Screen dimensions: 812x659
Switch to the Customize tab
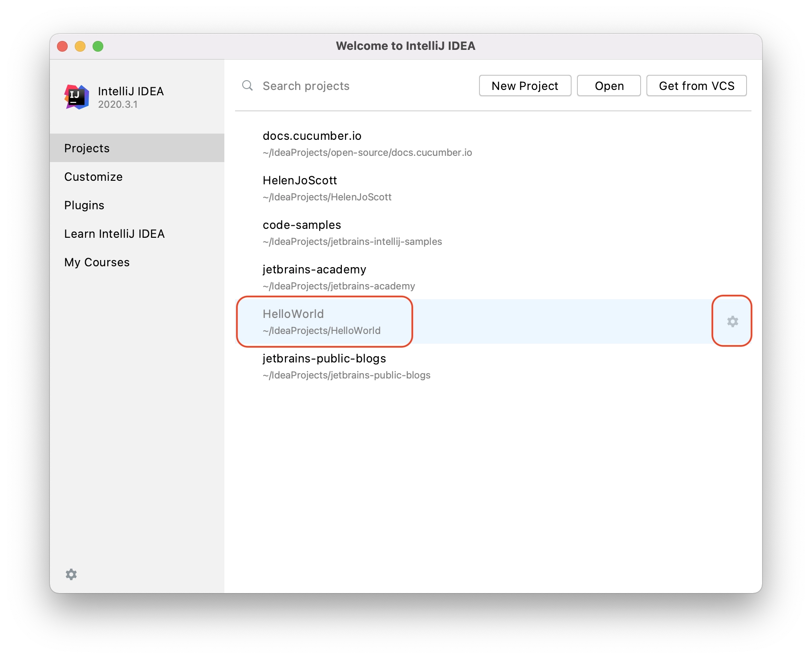[x=137, y=176]
